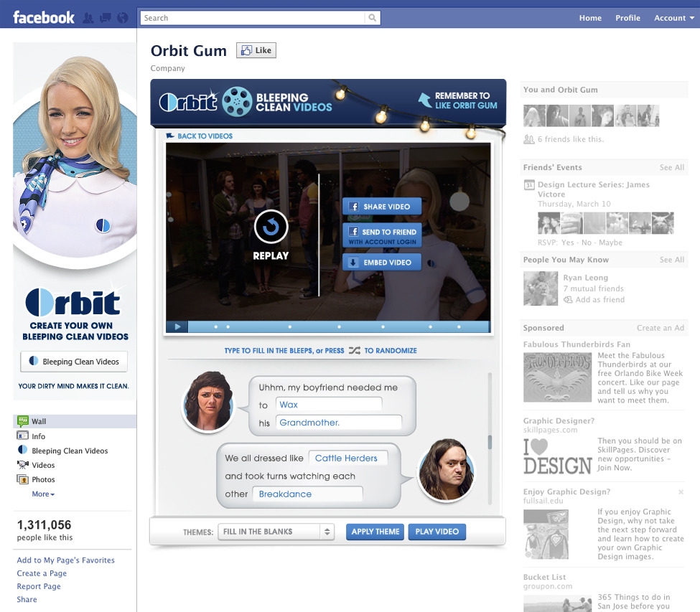Click the Remember to Like Orbit Gum arrow
This screenshot has width=700, height=612.
[x=426, y=100]
